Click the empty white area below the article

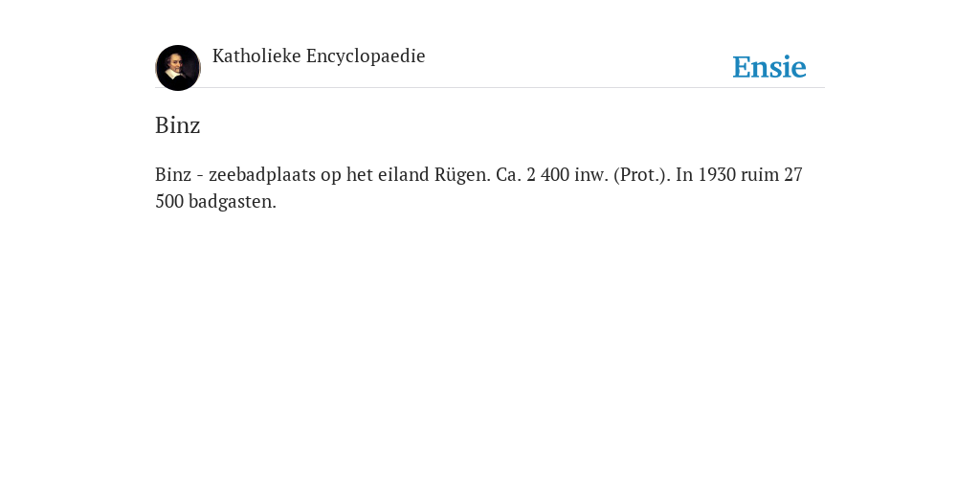click(x=490, y=350)
